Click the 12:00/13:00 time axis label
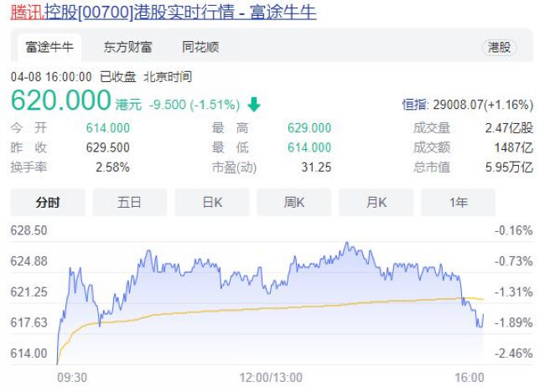The width and height of the screenshot is (545, 392). [271, 378]
